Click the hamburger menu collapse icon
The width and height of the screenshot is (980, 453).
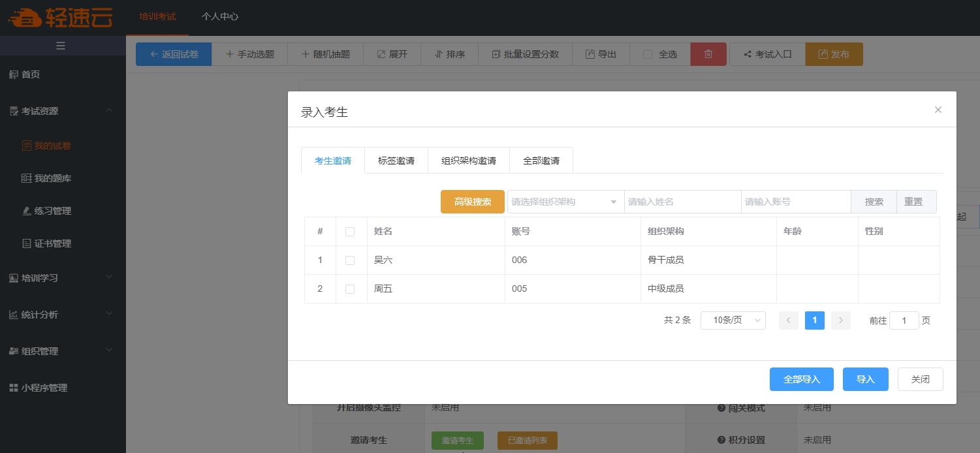point(61,46)
